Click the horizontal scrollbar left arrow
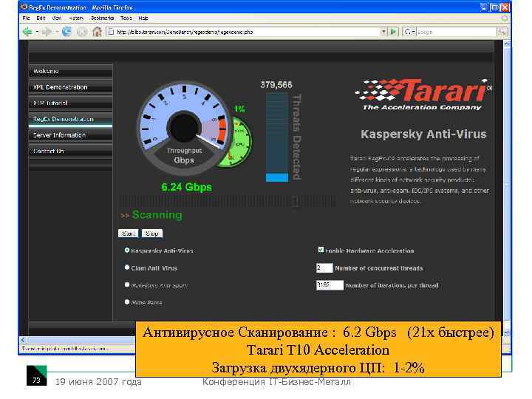Image resolution: width=532 pixels, height=399 pixels. [23, 340]
